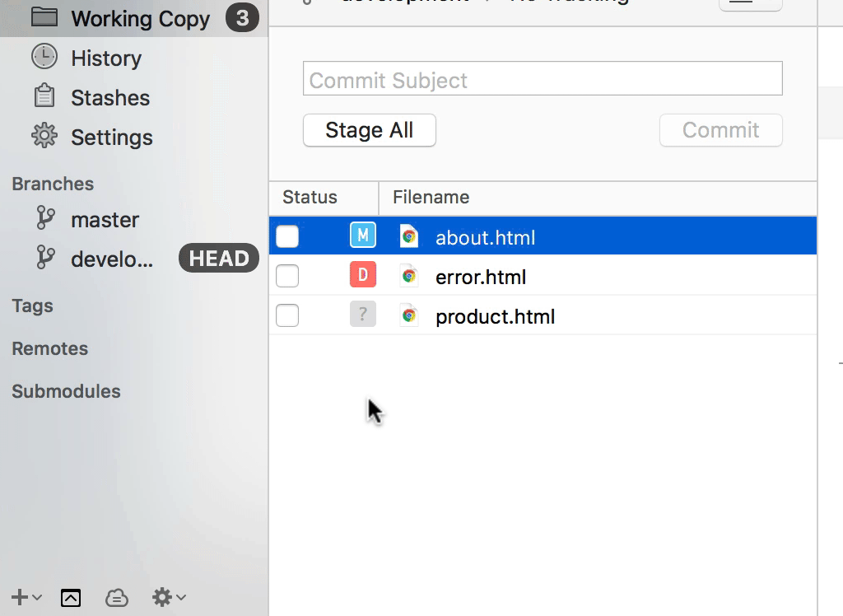843x616 pixels.
Task: Click the History clock icon
Action: (44, 58)
